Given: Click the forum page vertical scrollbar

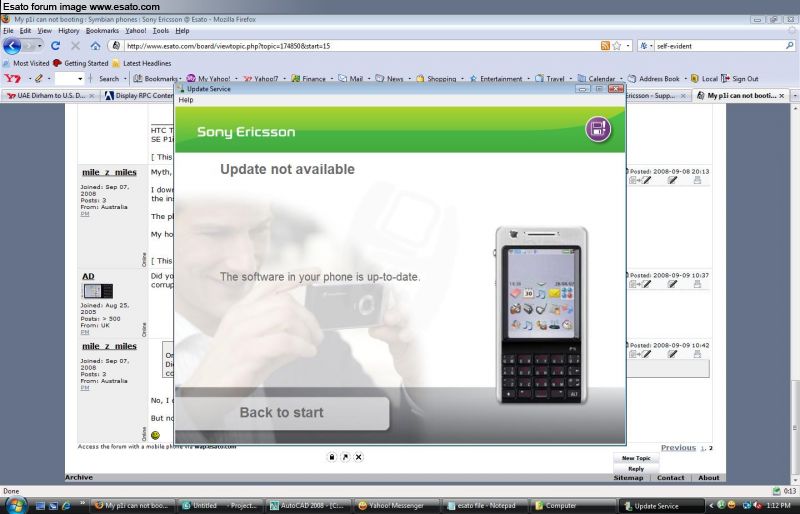Looking at the screenshot, I should [795, 293].
